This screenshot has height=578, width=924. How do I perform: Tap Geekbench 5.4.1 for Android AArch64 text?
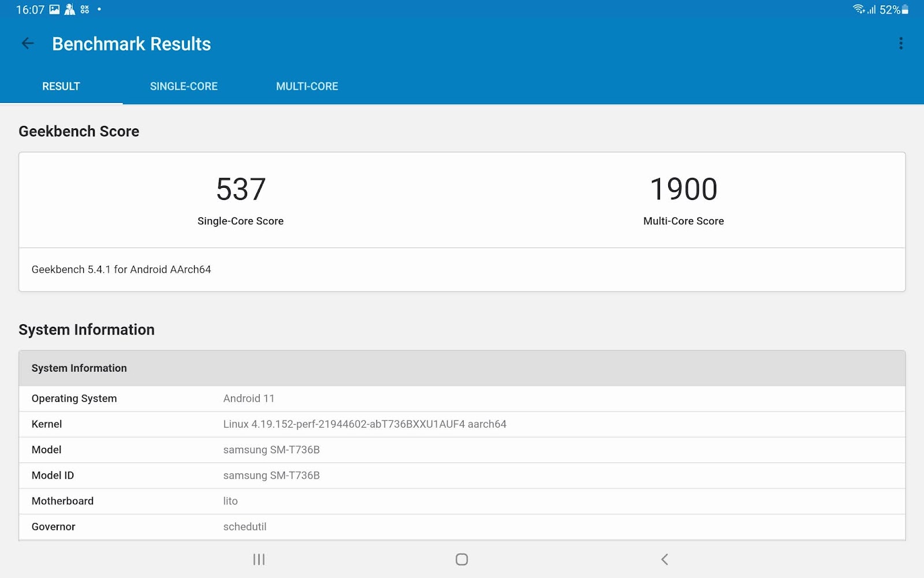[121, 269]
